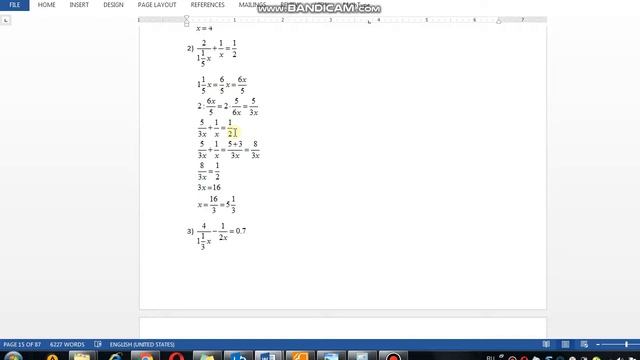Click the zoom out minus button
Screen dimensions: 640x360
click(598, 345)
